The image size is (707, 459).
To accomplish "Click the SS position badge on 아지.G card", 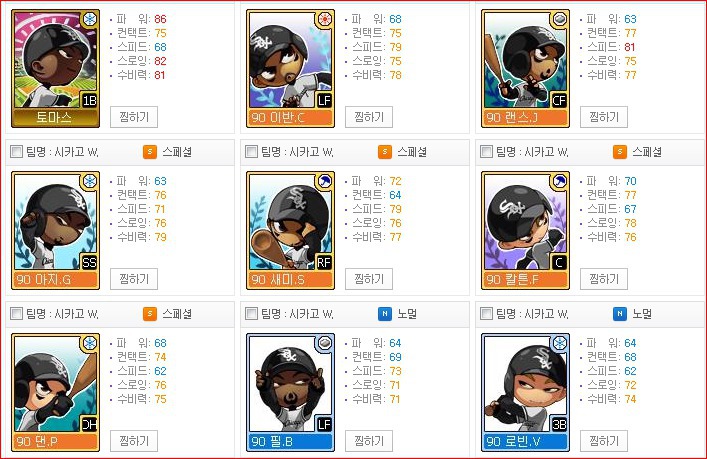I will click(x=89, y=262).
